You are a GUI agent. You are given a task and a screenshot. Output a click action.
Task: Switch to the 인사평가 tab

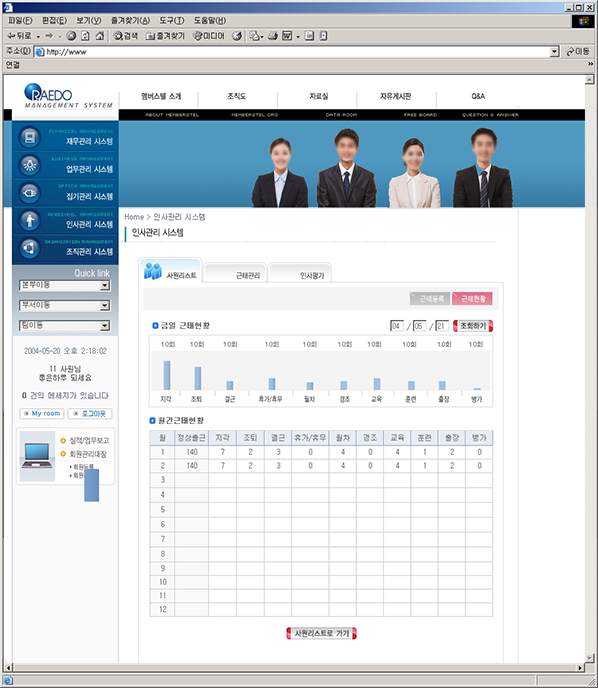click(300, 273)
